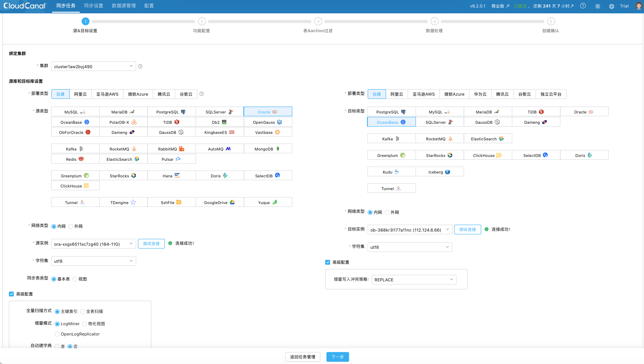
Task: Select RabbitMQ as source type
Action: click(172, 149)
